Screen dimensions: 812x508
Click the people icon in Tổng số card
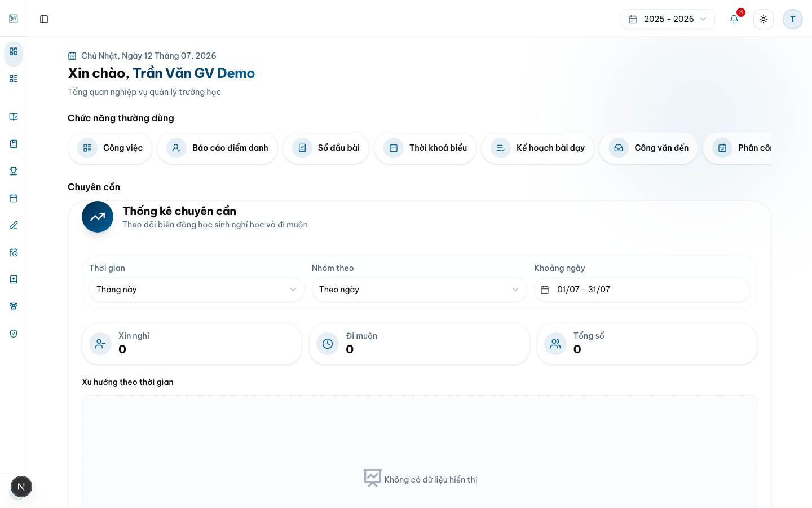[555, 344]
